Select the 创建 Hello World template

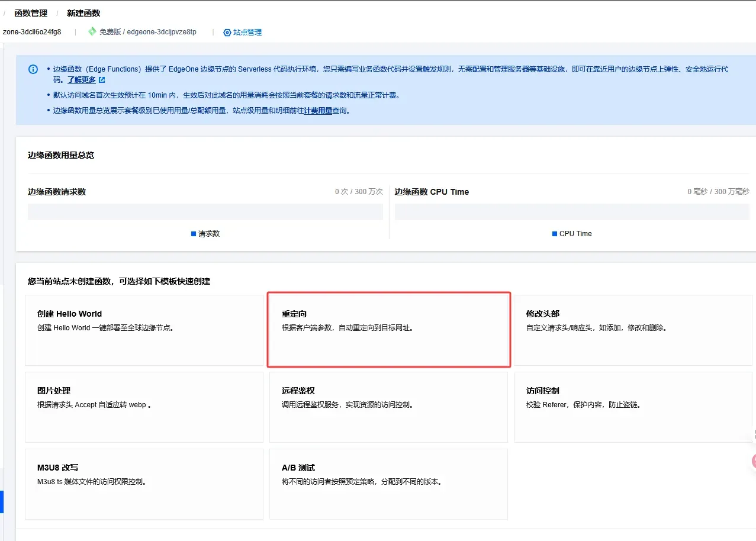tap(144, 330)
